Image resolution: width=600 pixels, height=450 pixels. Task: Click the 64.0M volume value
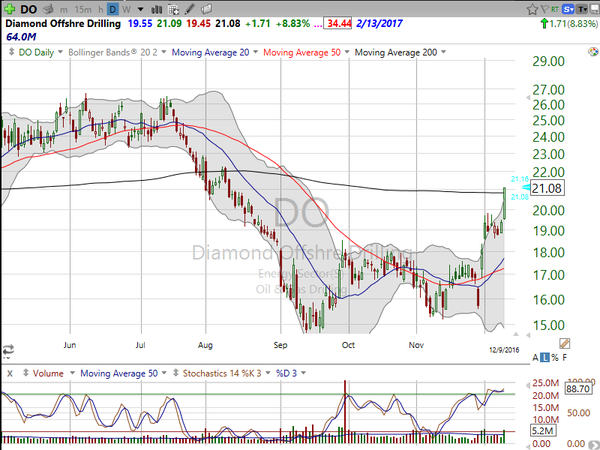point(21,37)
